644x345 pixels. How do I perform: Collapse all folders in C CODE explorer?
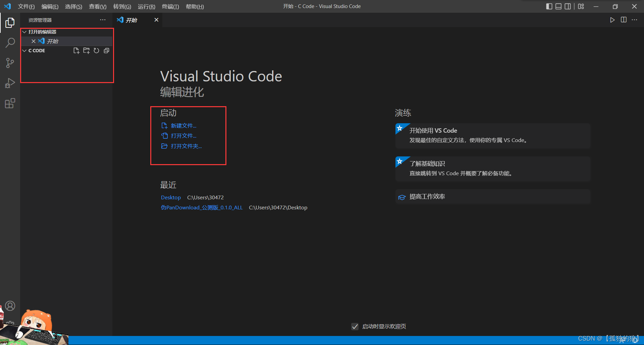click(106, 51)
